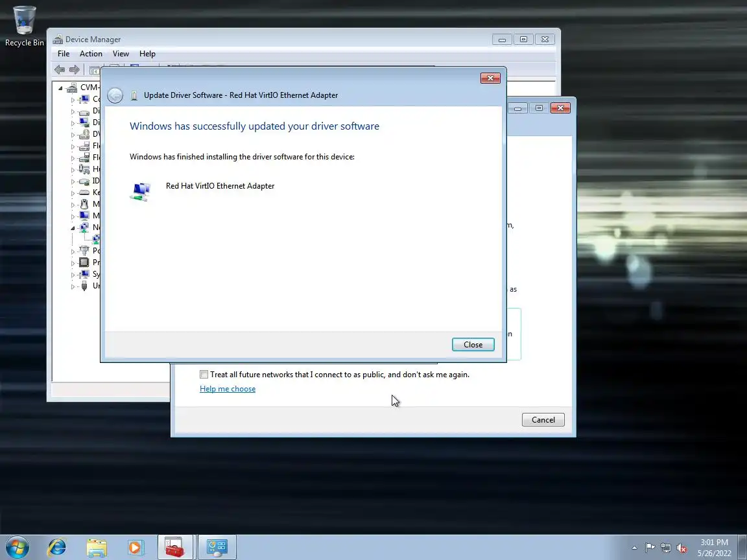Screen dimensions: 747x560
Task: Select the Processors (Pr) chip icon
Action: click(84, 262)
